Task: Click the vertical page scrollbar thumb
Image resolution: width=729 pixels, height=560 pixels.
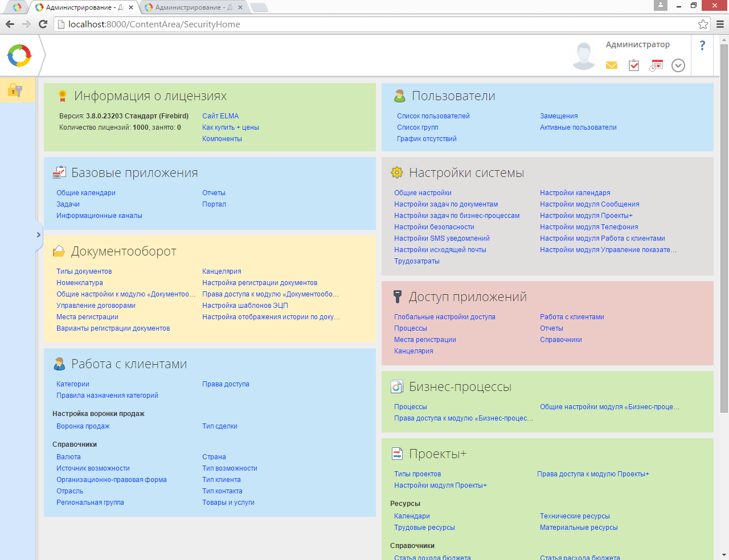Action: (724, 228)
